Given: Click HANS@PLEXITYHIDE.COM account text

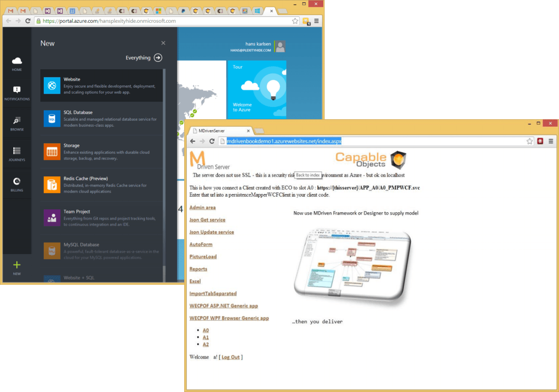Looking at the screenshot, I should 251,50.
